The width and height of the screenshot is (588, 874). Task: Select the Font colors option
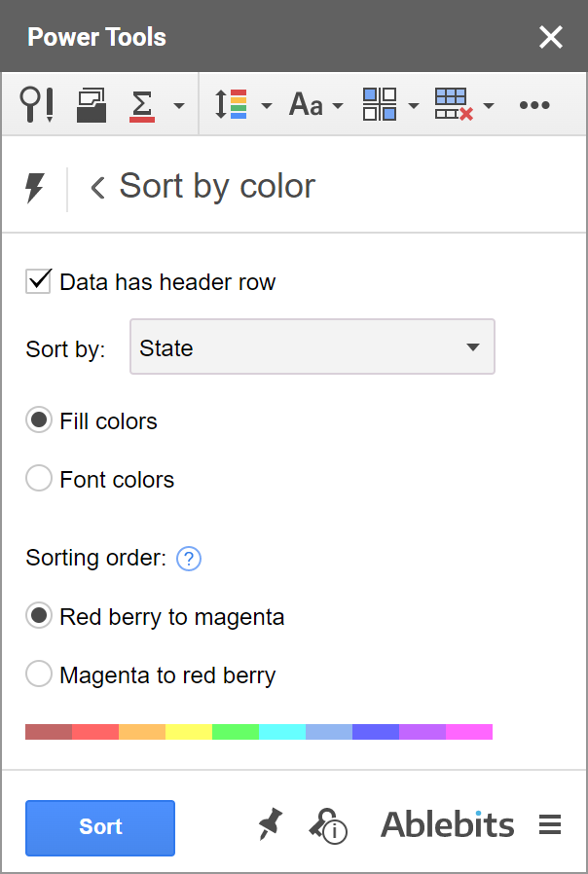[38, 478]
